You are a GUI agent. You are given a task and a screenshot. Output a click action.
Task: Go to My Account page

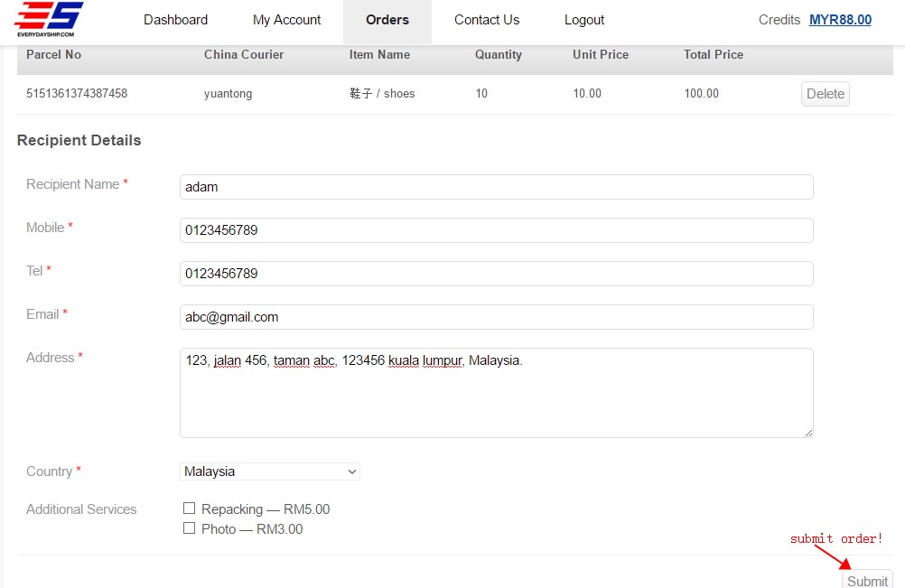point(286,20)
